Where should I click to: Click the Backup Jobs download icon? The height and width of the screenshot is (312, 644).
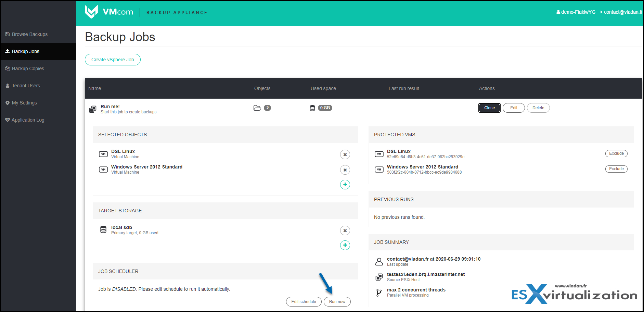point(8,51)
